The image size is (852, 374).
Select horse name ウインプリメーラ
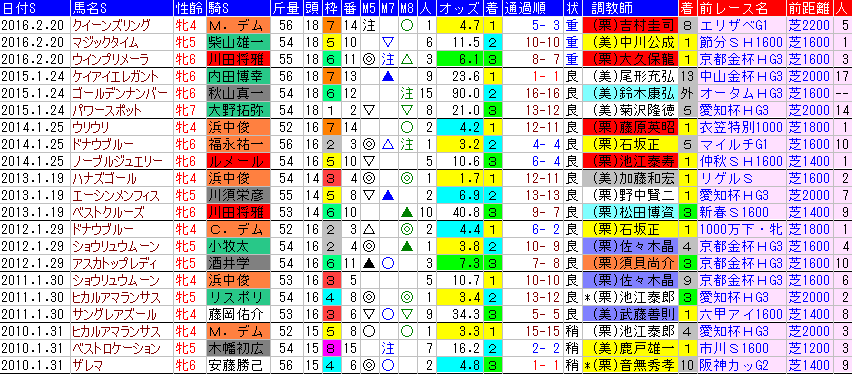(112, 59)
